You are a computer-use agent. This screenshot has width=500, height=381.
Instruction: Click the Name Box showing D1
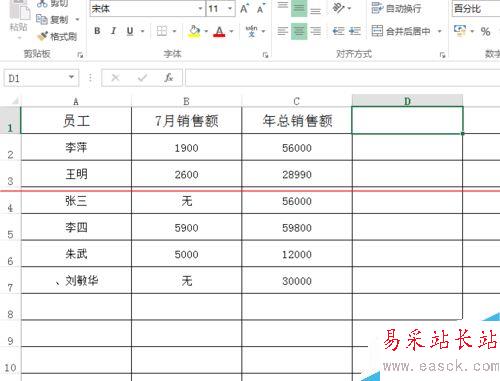pyautogui.click(x=41, y=78)
